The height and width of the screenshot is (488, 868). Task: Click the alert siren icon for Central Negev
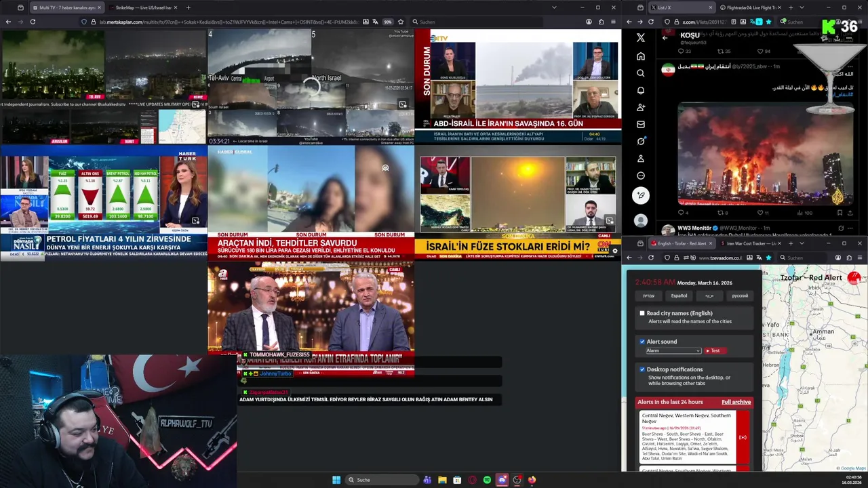[x=743, y=437]
